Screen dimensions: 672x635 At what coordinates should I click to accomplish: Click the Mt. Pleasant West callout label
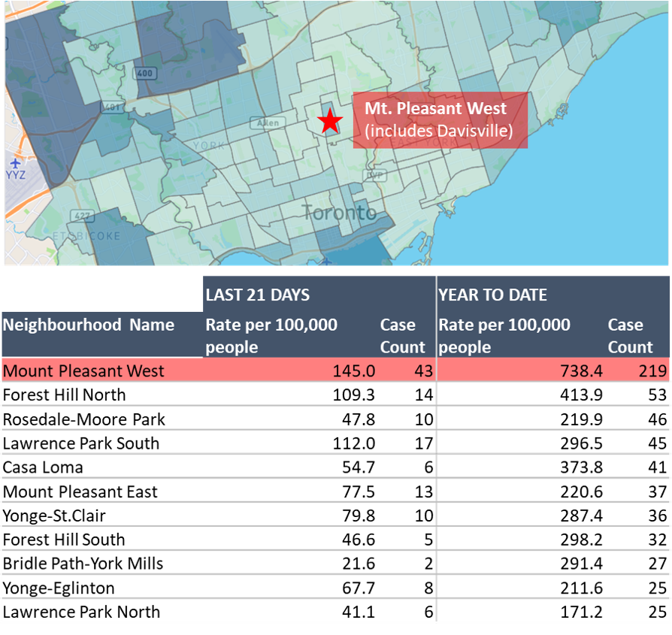pos(440,120)
